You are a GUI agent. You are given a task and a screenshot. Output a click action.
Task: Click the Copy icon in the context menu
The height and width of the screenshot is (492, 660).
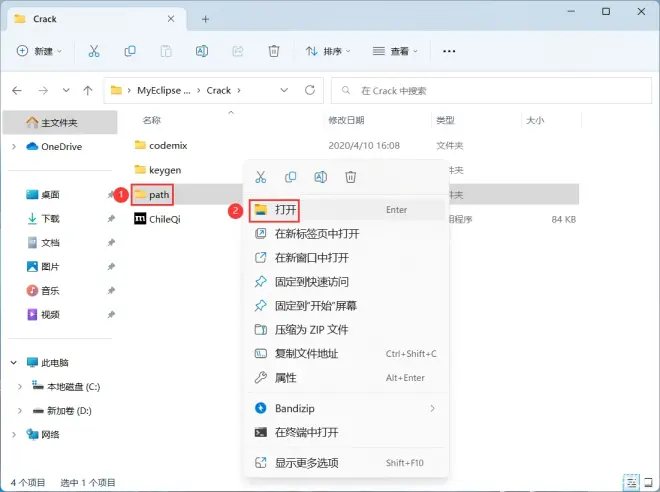tap(290, 177)
